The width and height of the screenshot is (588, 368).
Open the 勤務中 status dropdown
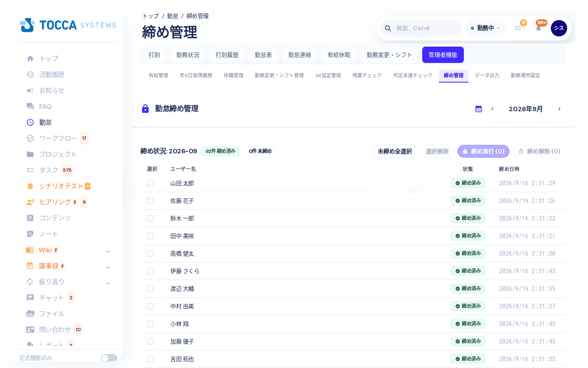coord(486,28)
